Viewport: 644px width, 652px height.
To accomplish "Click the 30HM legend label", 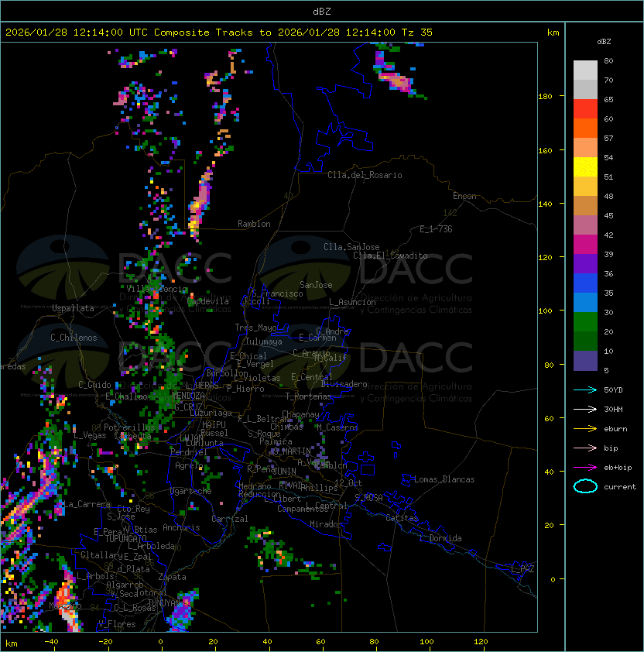I will (613, 409).
